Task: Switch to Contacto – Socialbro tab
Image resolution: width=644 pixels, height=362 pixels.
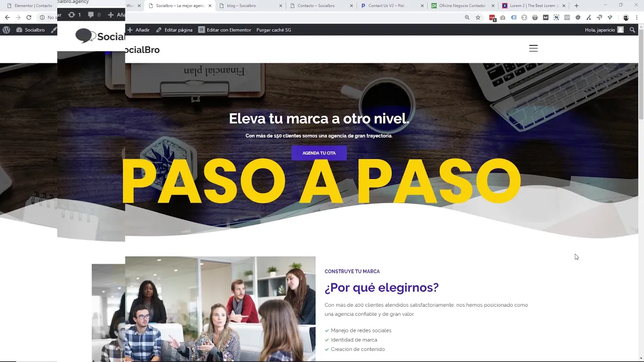Action: pos(316,6)
